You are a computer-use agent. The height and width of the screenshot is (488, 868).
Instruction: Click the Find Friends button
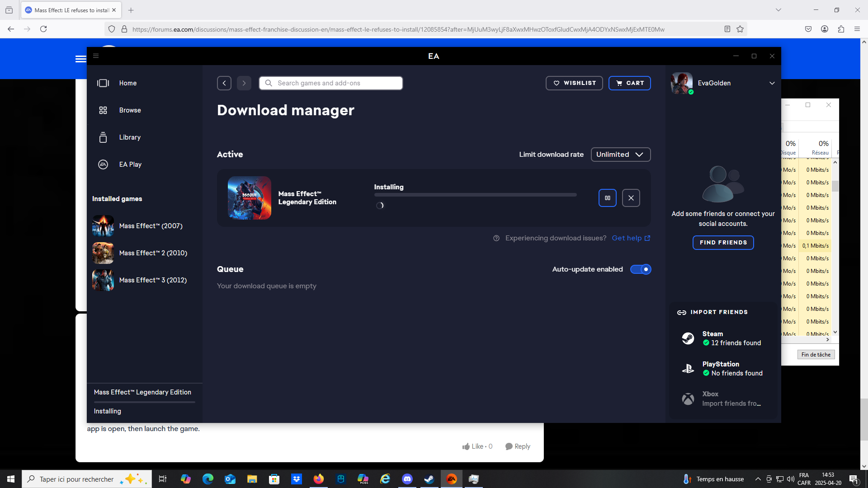click(723, 243)
